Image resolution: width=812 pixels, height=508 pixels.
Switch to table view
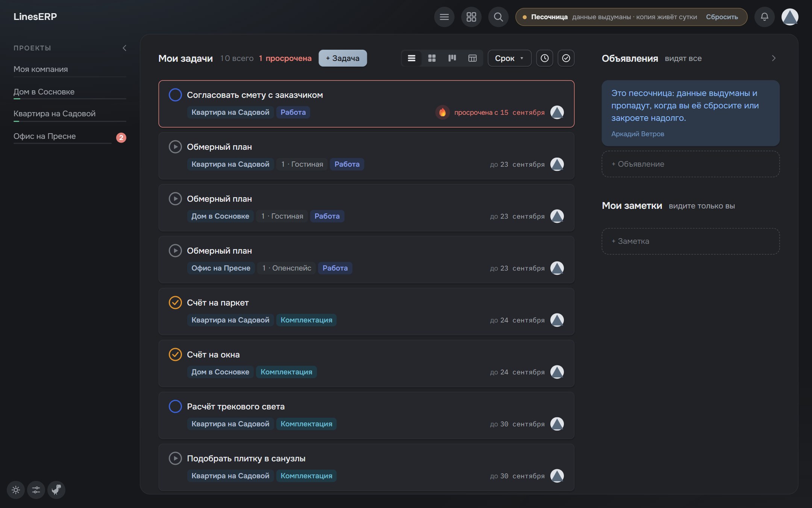pos(473,58)
